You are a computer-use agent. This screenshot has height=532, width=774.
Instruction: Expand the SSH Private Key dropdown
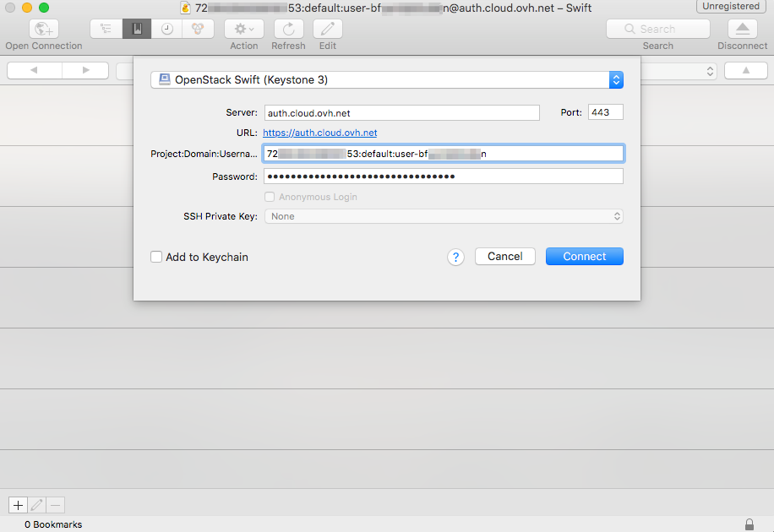444,216
